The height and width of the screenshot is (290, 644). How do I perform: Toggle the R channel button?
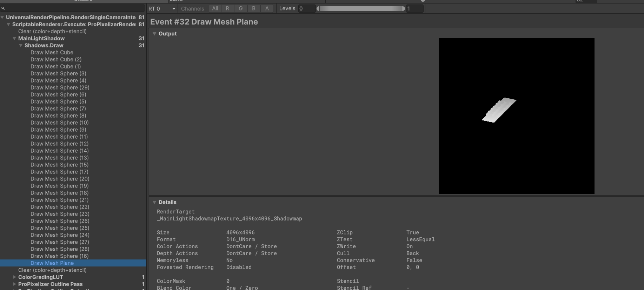[x=227, y=8]
